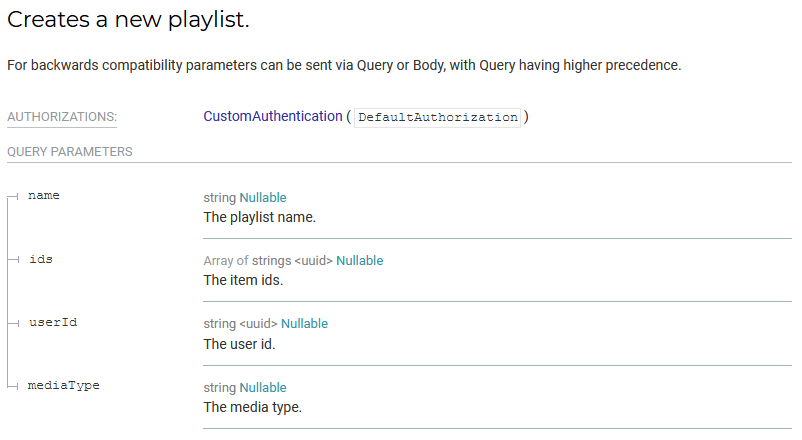This screenshot has width=802, height=440.
Task: Click "The playlist name." description
Action: 259,217
